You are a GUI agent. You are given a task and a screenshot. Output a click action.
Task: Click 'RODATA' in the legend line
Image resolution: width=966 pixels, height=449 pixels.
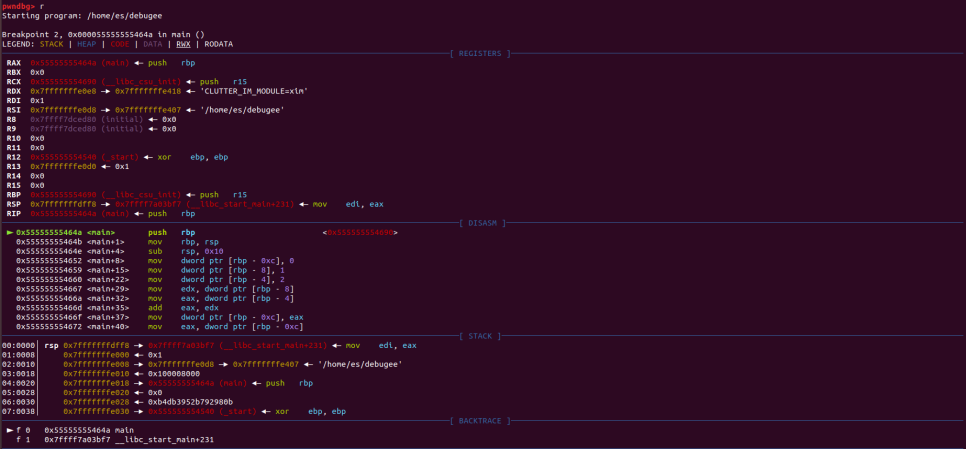(x=219, y=44)
